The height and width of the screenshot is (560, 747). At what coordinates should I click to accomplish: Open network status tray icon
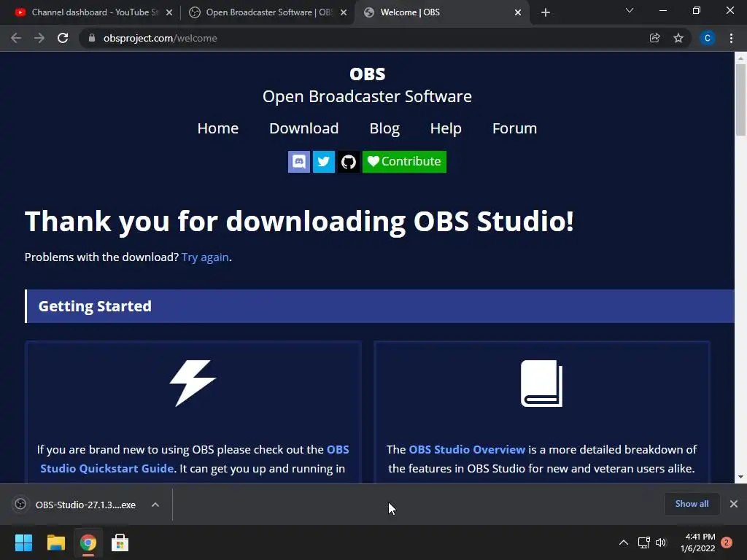[x=643, y=542]
